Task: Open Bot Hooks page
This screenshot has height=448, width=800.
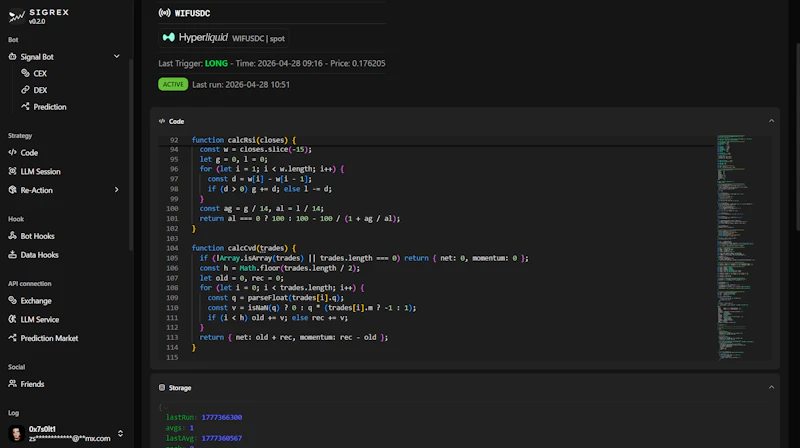Action: pyautogui.click(x=37, y=236)
